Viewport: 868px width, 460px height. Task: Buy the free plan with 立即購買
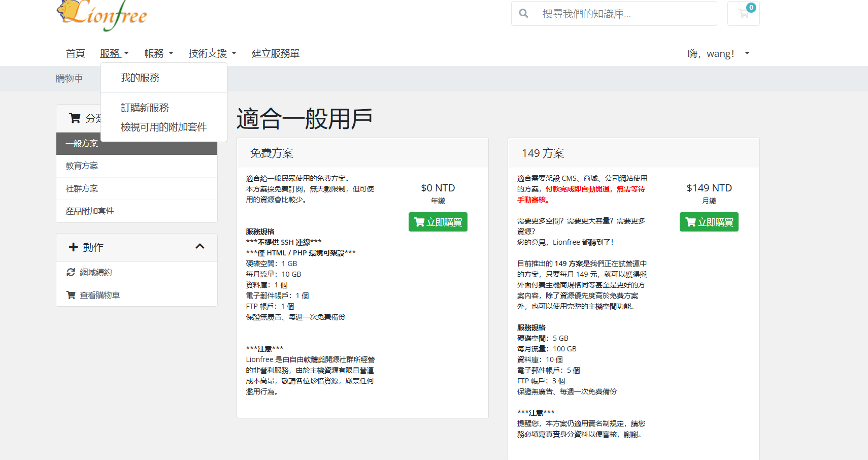click(438, 222)
